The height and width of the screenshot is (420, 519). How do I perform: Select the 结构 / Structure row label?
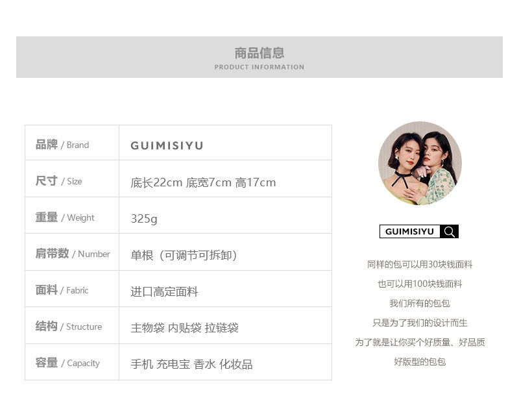[69, 327]
